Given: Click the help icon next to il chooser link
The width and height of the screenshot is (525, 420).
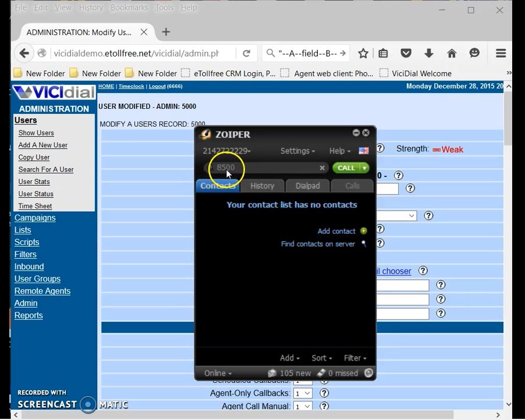Looking at the screenshot, I should tap(423, 270).
